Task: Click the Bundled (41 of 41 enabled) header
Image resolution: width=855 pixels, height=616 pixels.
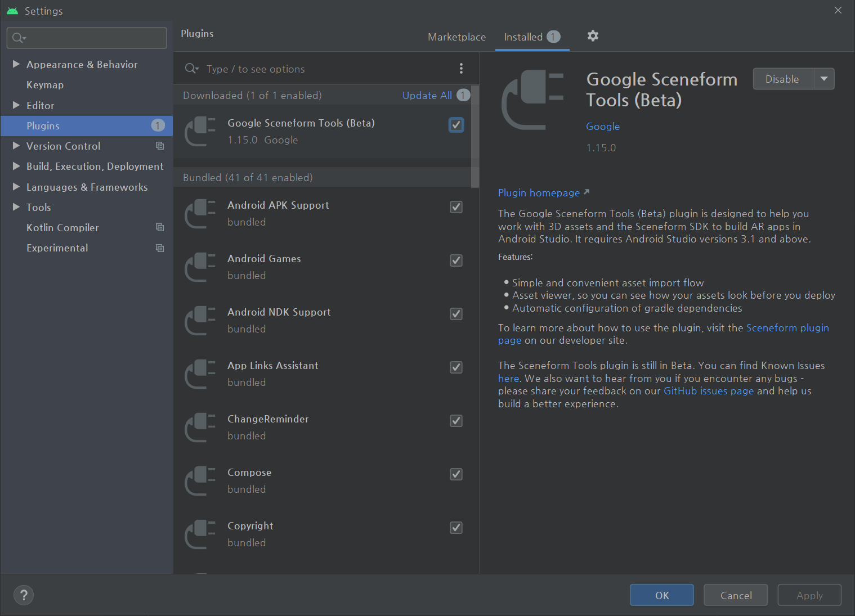Action: pyautogui.click(x=322, y=177)
